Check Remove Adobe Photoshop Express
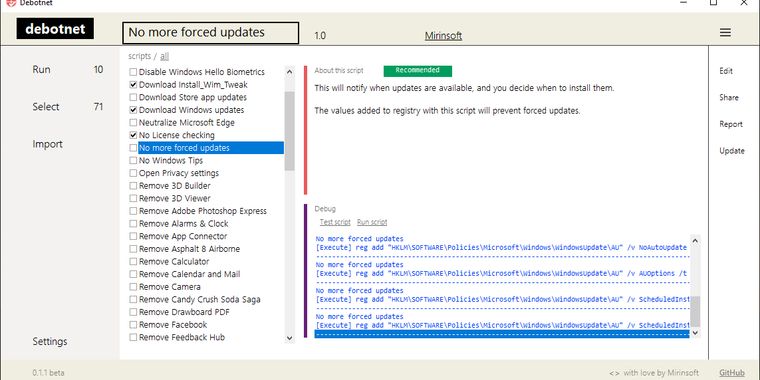 pyautogui.click(x=133, y=211)
